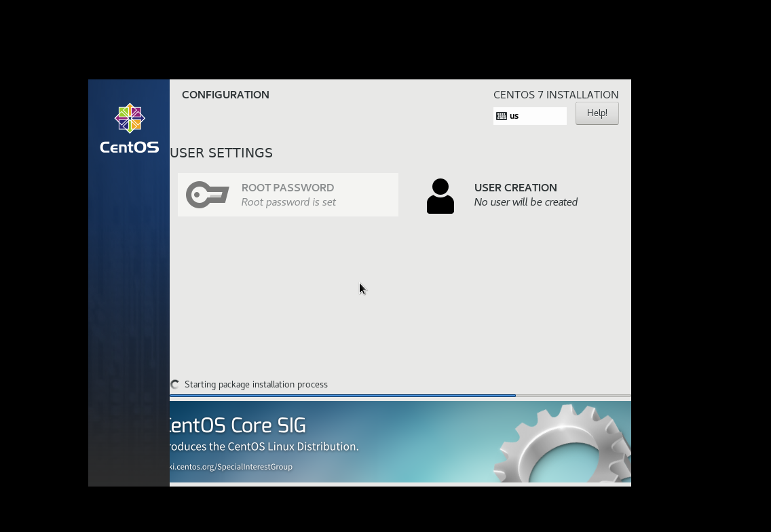
Task: Click the CONFIGURATION title
Action: 226,94
